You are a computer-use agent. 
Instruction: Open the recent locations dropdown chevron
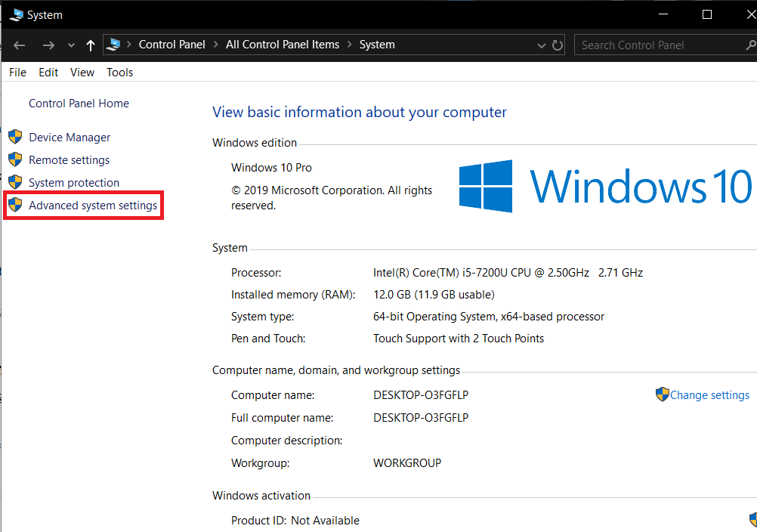[x=71, y=45]
